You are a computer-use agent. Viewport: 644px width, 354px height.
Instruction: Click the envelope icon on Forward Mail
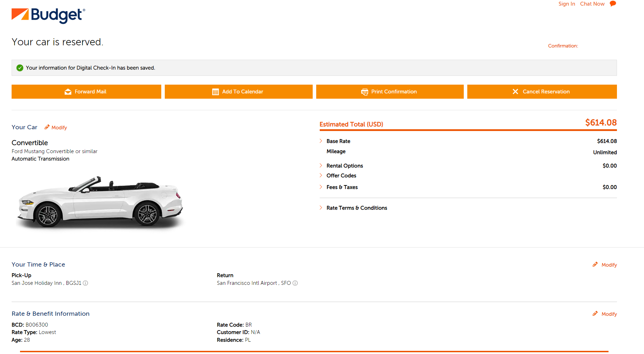pyautogui.click(x=68, y=92)
